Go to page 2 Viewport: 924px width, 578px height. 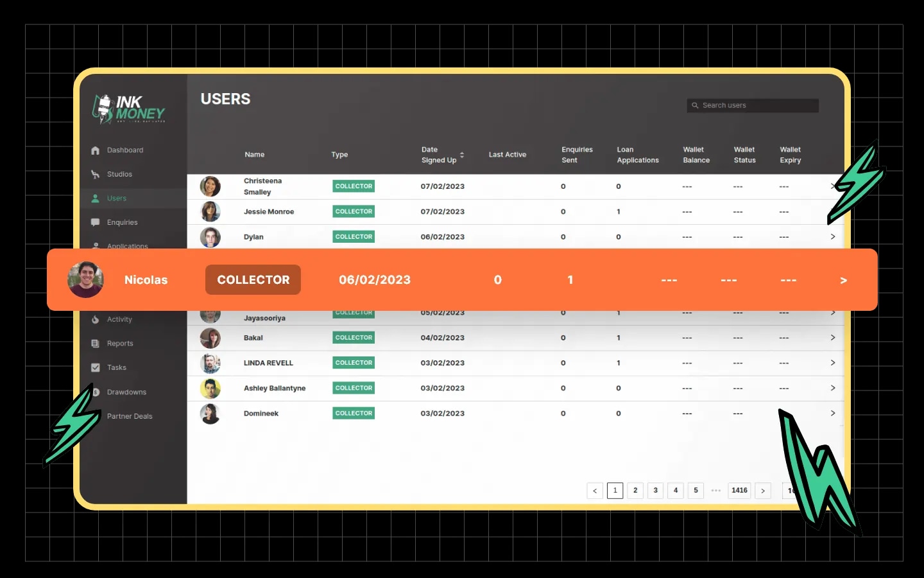(x=635, y=491)
